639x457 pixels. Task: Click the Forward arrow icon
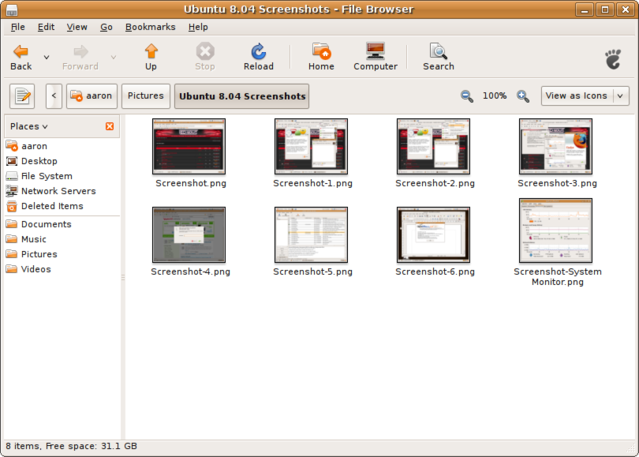[80, 51]
